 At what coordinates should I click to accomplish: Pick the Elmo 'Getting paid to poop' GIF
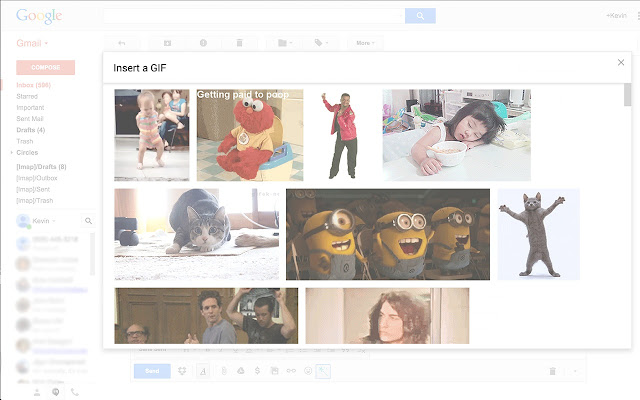(x=250, y=135)
